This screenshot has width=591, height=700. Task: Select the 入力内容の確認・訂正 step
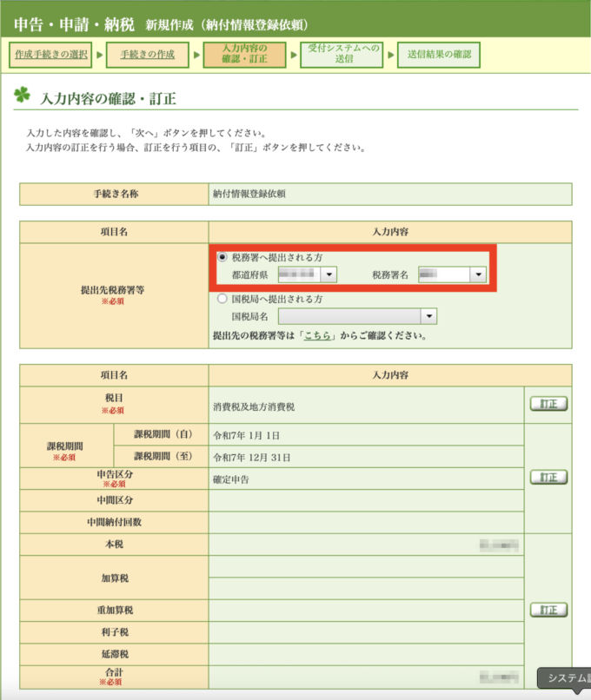[244, 55]
